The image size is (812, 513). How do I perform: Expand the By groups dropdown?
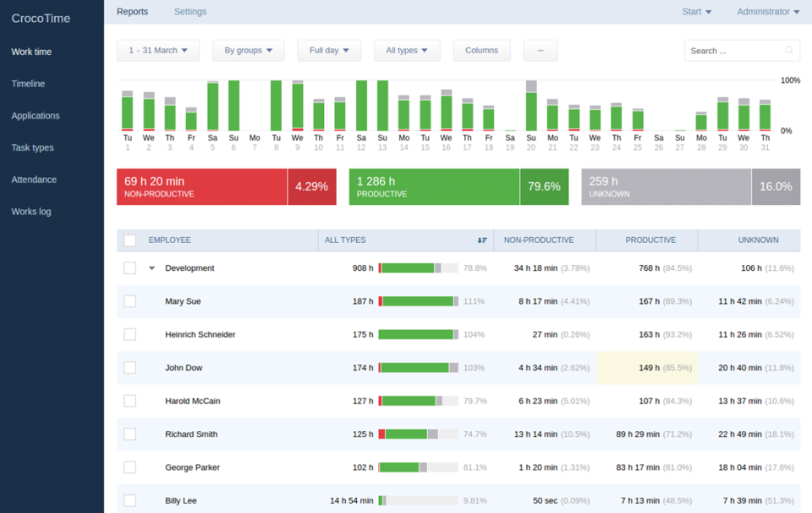coord(249,51)
